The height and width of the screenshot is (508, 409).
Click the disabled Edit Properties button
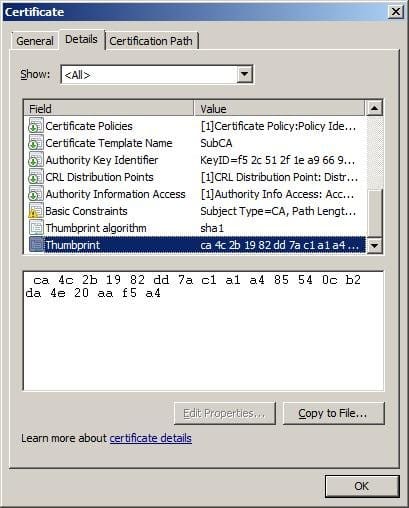[x=225, y=413]
